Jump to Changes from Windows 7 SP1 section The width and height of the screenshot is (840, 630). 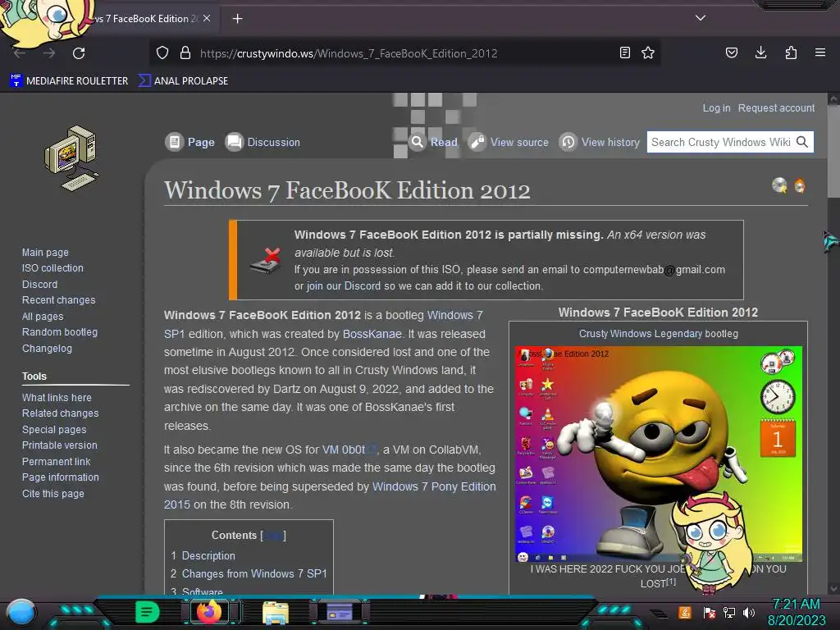click(x=254, y=573)
